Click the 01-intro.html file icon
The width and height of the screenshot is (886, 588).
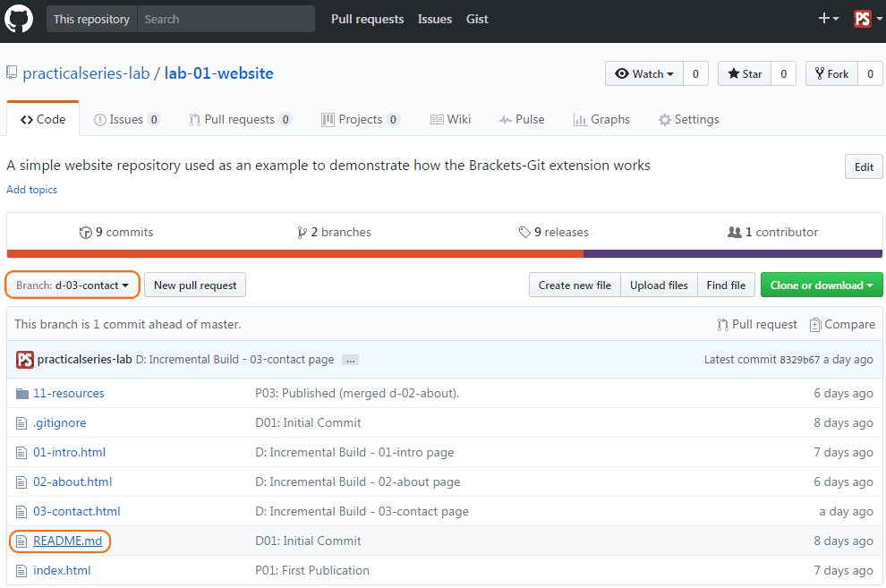(x=21, y=453)
